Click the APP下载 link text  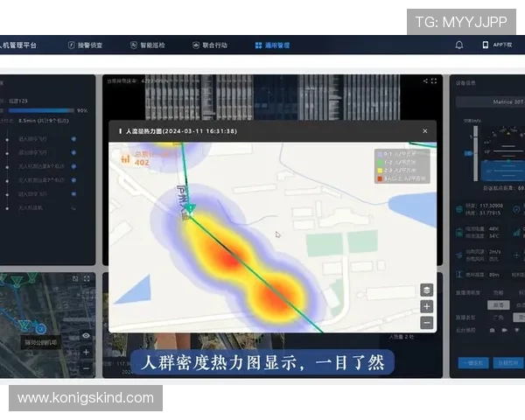point(502,45)
